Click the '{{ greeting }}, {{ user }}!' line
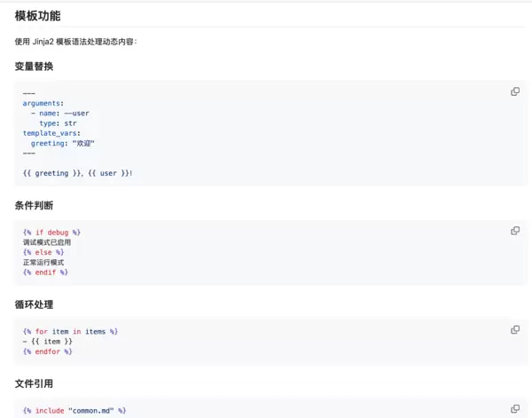Screen dimensions: 532x418 78,173
